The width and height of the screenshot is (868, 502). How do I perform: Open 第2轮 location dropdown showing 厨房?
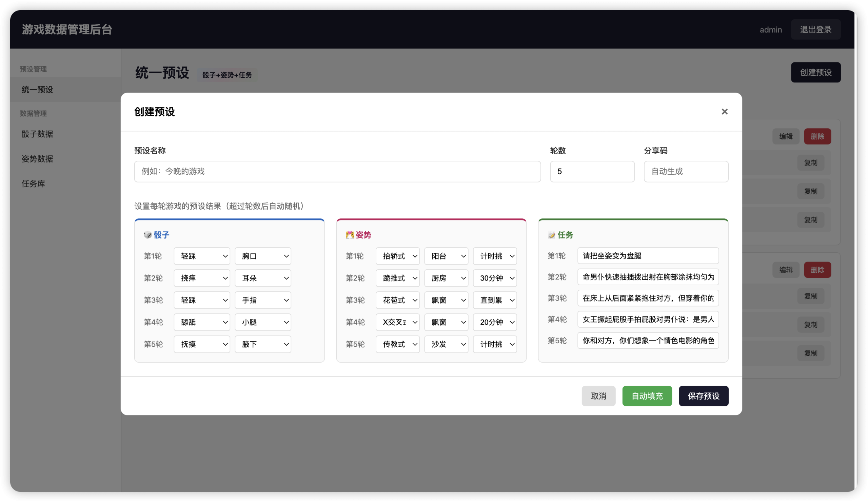(x=446, y=278)
